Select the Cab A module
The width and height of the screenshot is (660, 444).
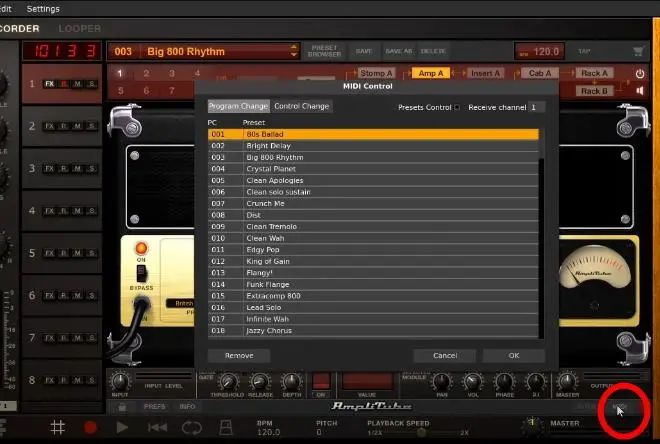(540, 73)
